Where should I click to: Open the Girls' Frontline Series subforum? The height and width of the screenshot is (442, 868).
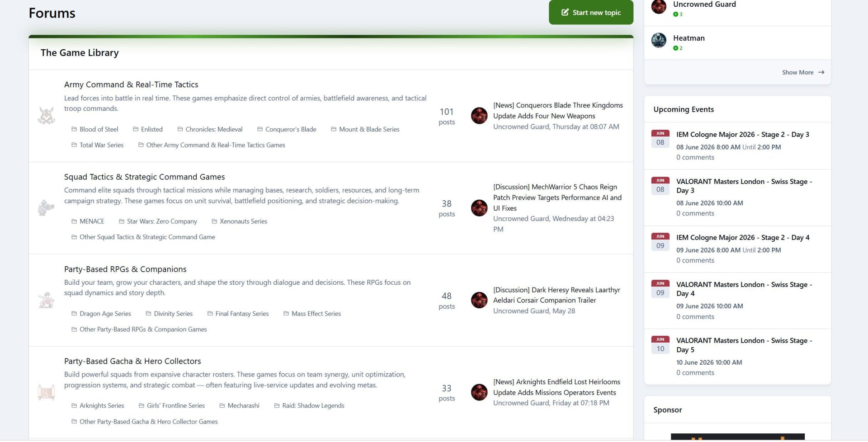coord(172,406)
